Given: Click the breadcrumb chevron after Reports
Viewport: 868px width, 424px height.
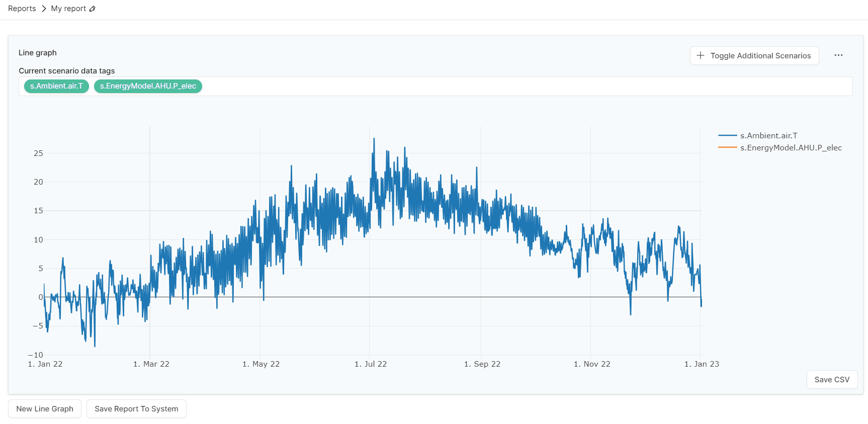Looking at the screenshot, I should click(44, 9).
